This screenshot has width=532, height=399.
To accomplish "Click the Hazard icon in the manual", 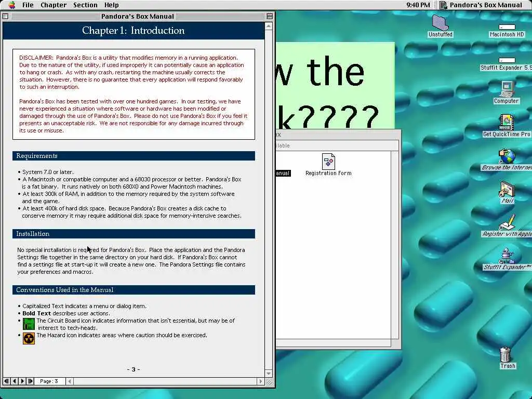I will pyautogui.click(x=29, y=338).
